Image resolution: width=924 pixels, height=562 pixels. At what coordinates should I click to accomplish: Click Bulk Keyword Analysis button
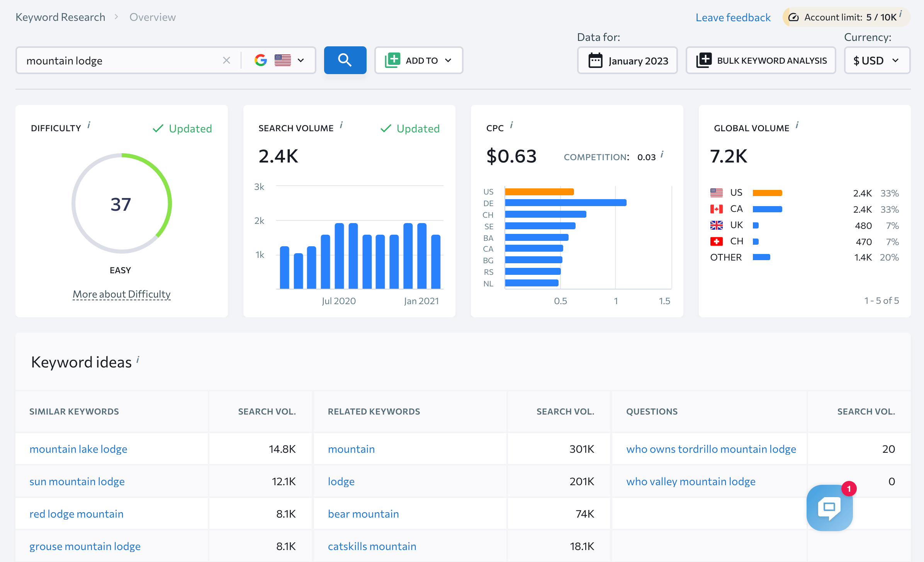point(761,60)
